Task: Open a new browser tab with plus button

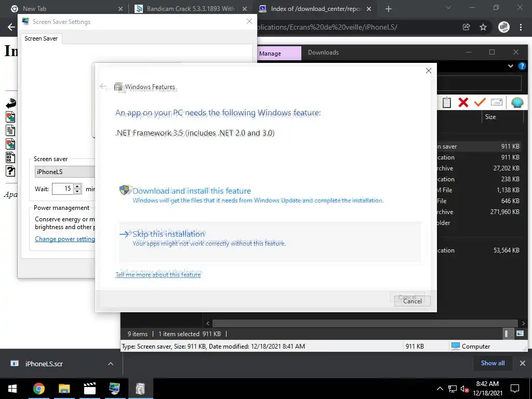Action: (x=389, y=9)
